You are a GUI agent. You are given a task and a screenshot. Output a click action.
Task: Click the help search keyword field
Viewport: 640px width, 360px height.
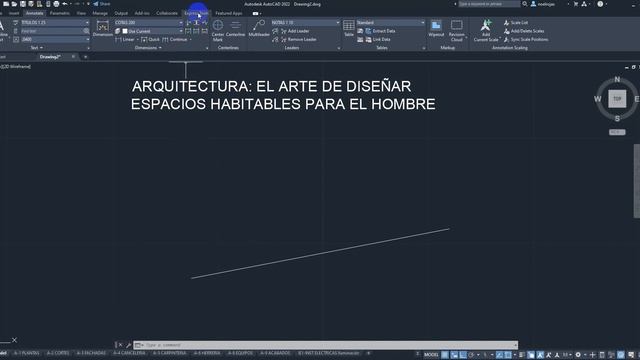point(489,4)
